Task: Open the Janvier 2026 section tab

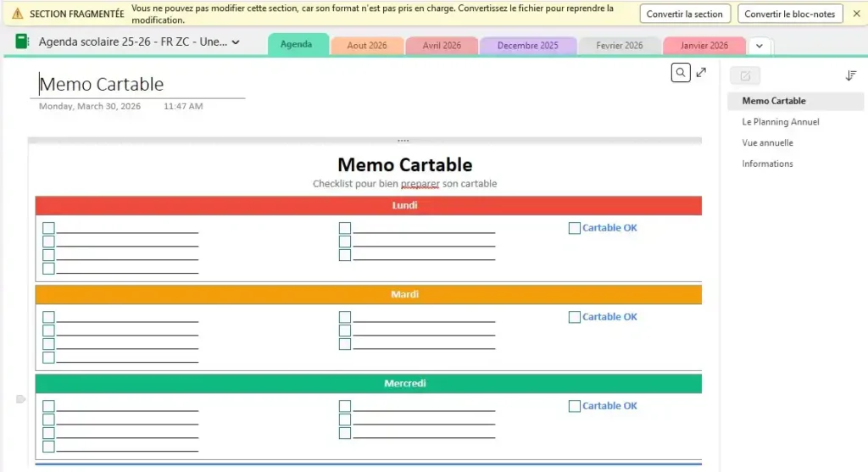Action: point(704,46)
